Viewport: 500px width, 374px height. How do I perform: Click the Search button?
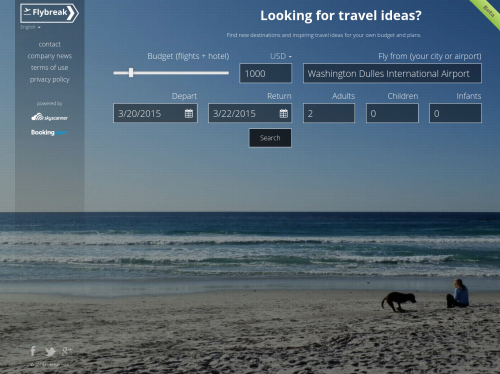(270, 138)
